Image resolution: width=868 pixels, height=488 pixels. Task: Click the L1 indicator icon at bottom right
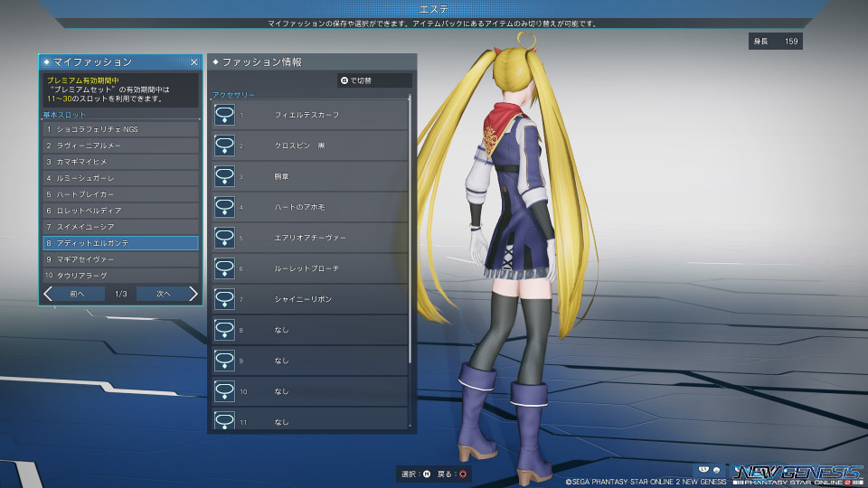coord(703,470)
